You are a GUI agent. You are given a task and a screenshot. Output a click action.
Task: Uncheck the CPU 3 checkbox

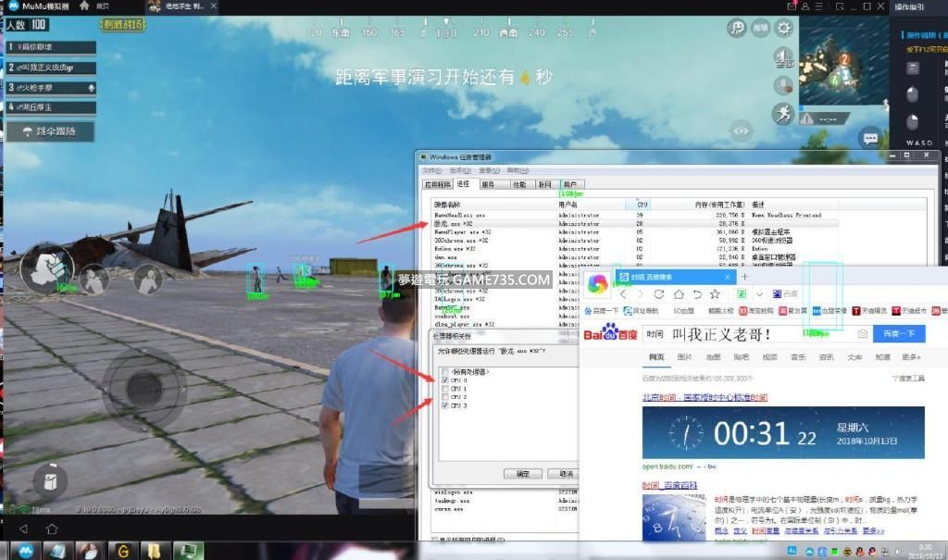click(446, 405)
